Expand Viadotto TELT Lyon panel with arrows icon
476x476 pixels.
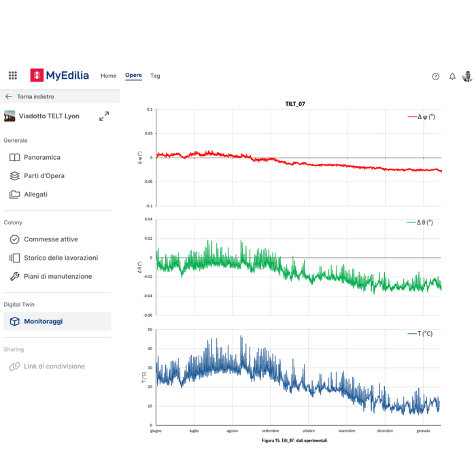click(104, 116)
